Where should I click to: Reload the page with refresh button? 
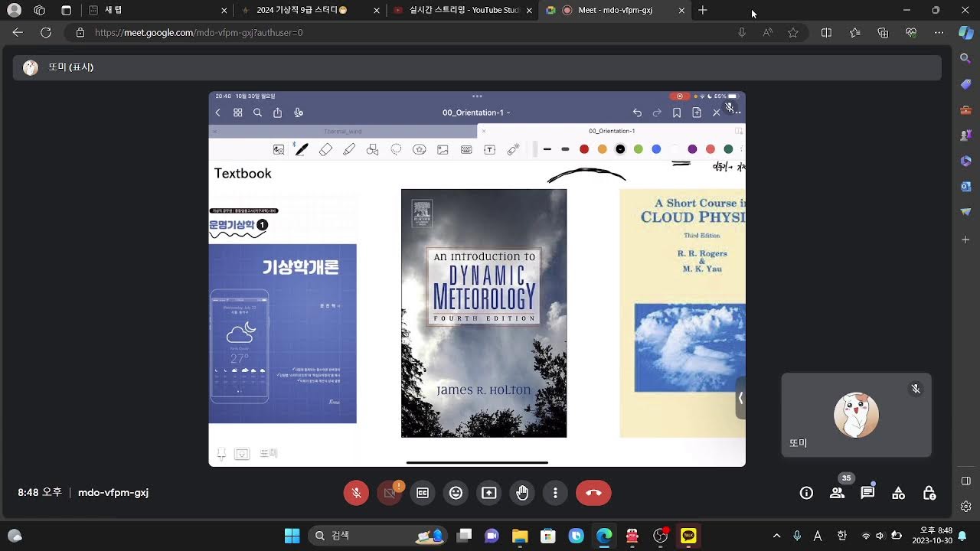[46, 33]
